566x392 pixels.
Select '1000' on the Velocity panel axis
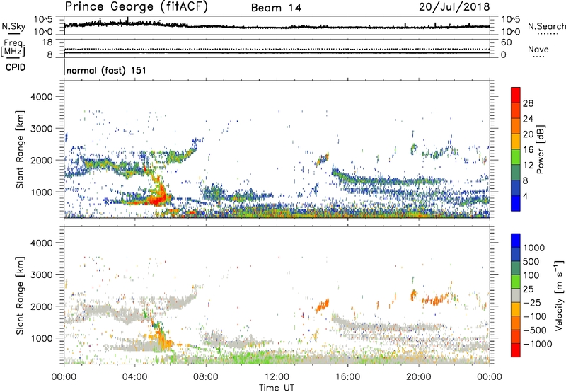(41, 339)
